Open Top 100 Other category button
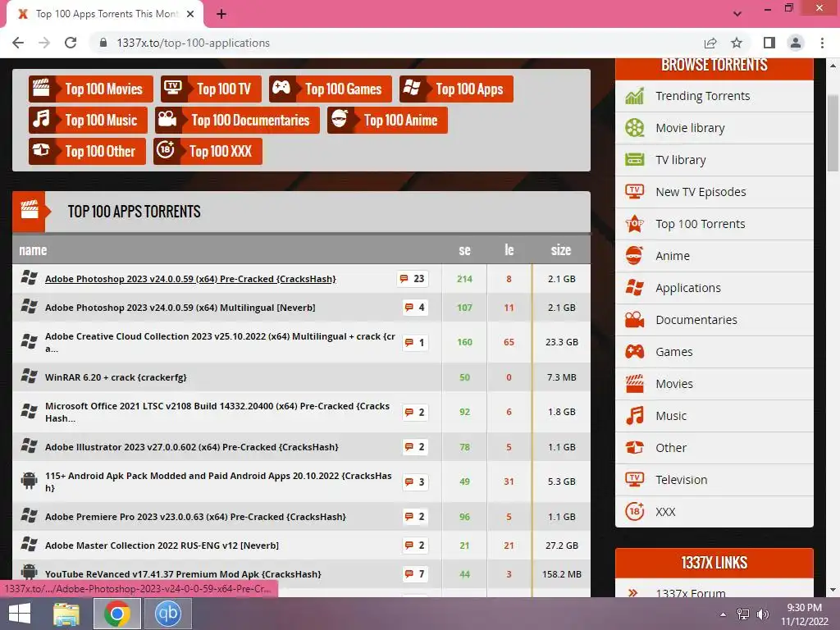This screenshot has width=840, height=630. [x=87, y=151]
